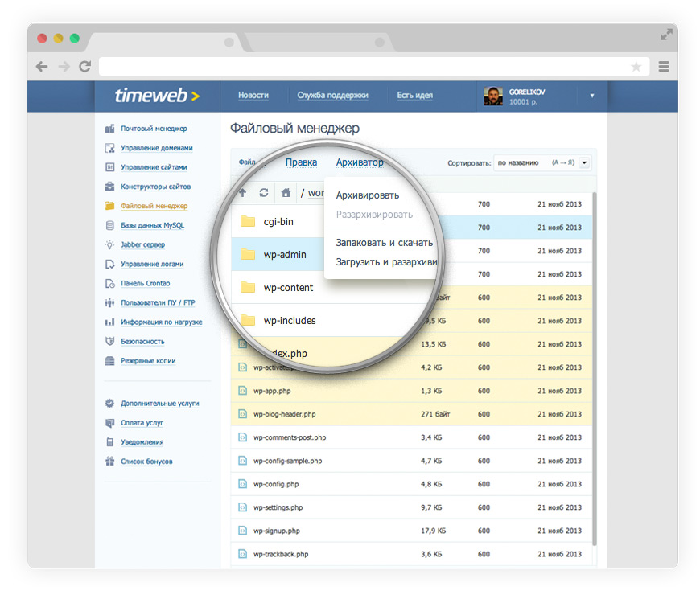The image size is (700, 595).
Task: Click the browser address bar
Action: 374,67
